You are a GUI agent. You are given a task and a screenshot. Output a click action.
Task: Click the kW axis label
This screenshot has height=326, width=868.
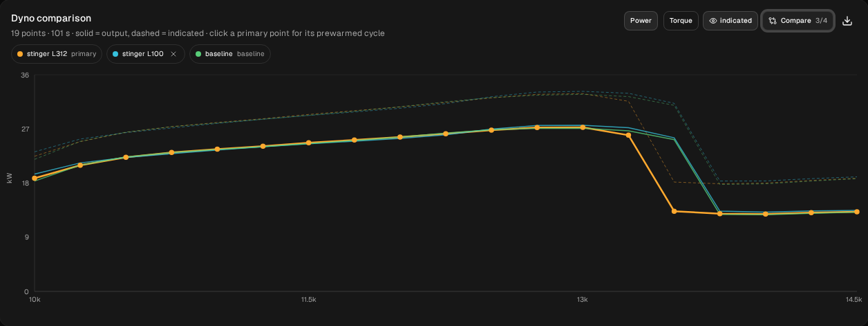coord(10,179)
